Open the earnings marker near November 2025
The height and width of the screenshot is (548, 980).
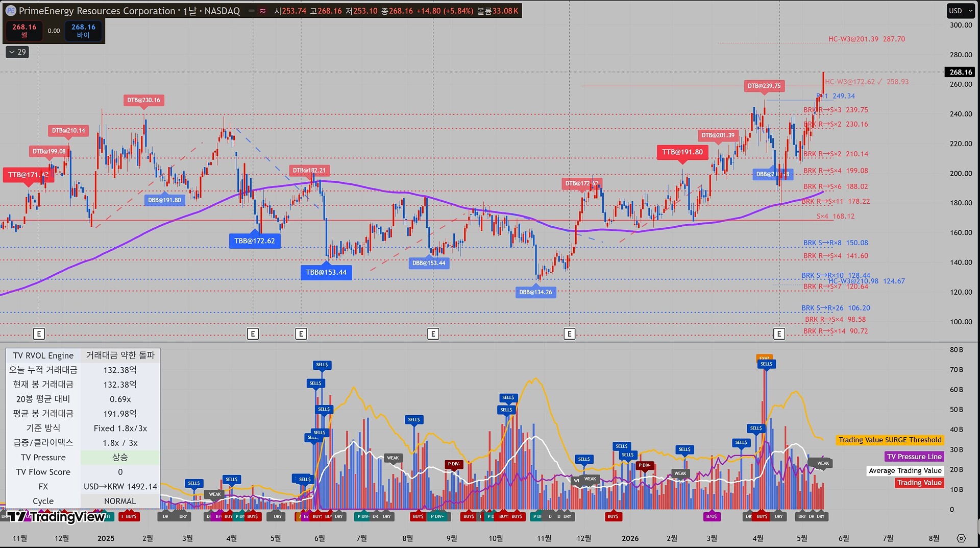click(x=569, y=334)
